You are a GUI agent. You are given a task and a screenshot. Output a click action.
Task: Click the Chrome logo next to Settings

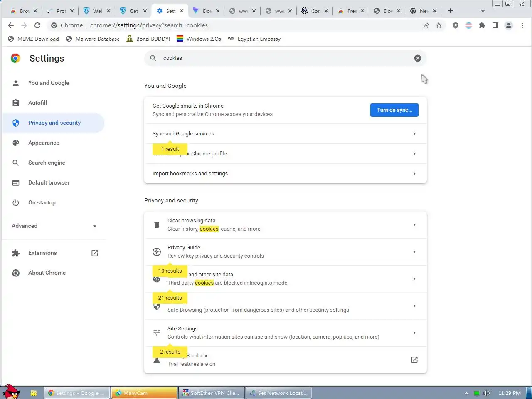coord(15,58)
